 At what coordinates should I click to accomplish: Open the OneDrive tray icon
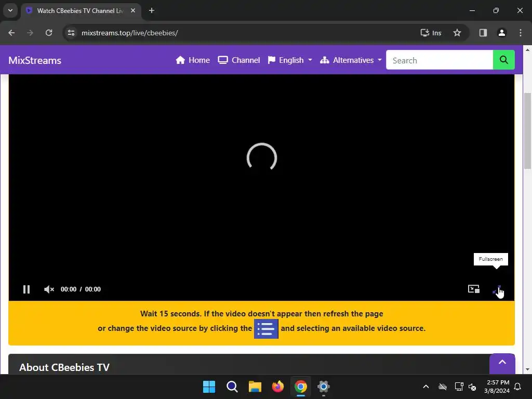click(x=443, y=387)
